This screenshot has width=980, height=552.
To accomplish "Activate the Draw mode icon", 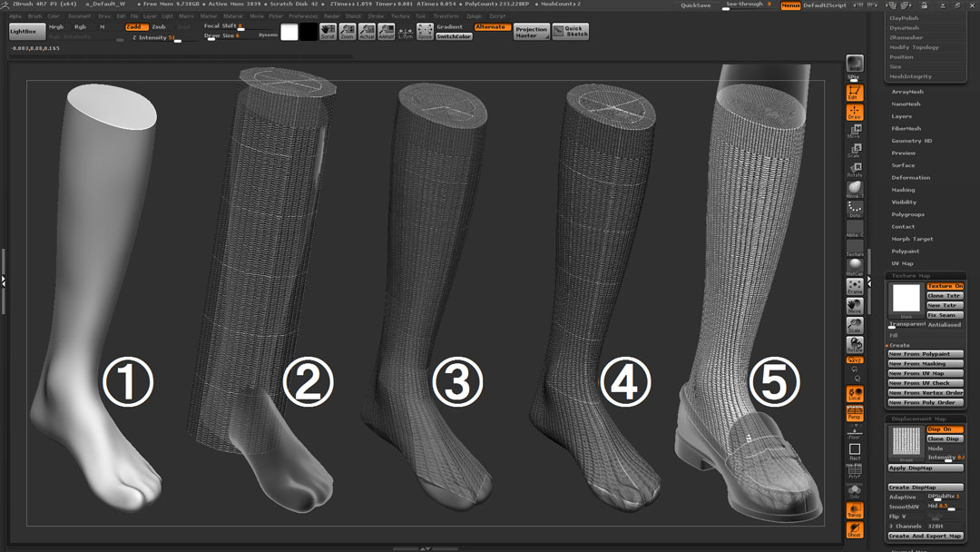I will pos(855,112).
